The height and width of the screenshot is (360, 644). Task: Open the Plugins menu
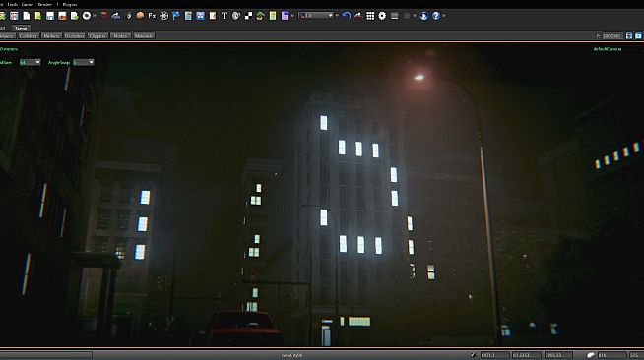click(x=70, y=5)
